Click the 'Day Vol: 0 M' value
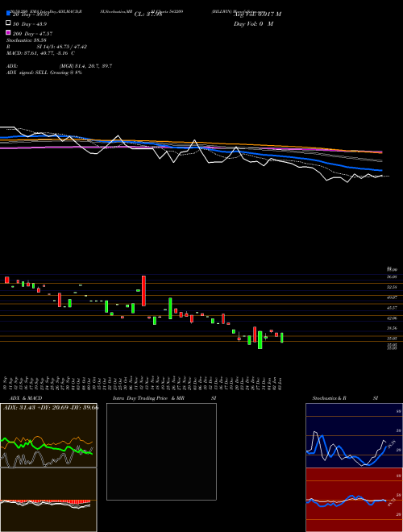 point(253,24)
